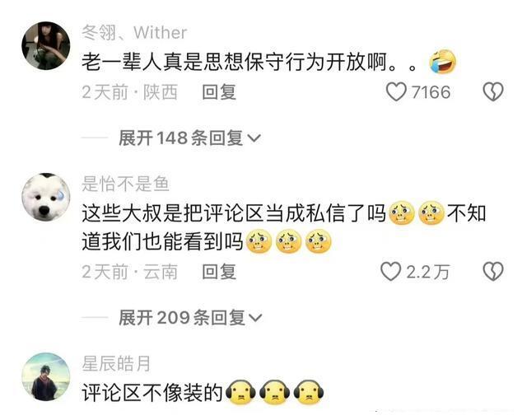This screenshot has width=527, height=420.
Task: Like the comment by 冬翎、Wither
Action: pyautogui.click(x=396, y=91)
